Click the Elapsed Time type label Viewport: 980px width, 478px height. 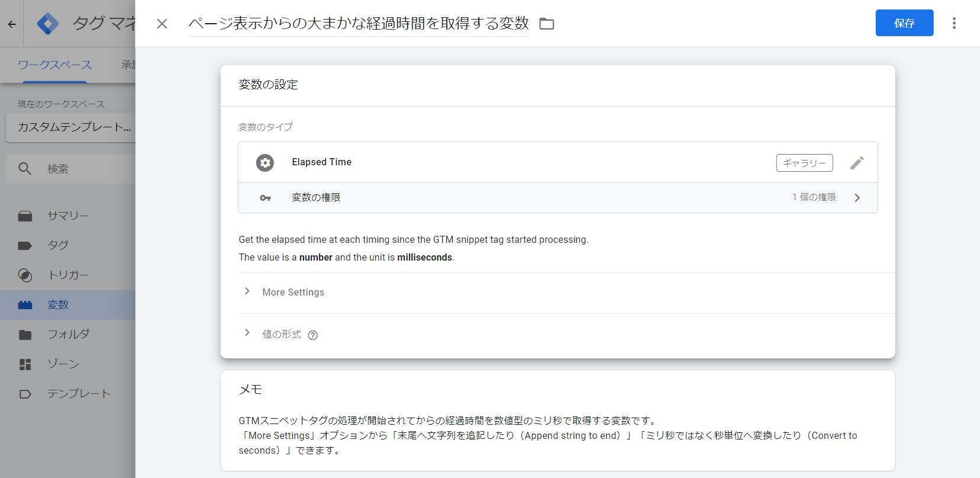[321, 162]
